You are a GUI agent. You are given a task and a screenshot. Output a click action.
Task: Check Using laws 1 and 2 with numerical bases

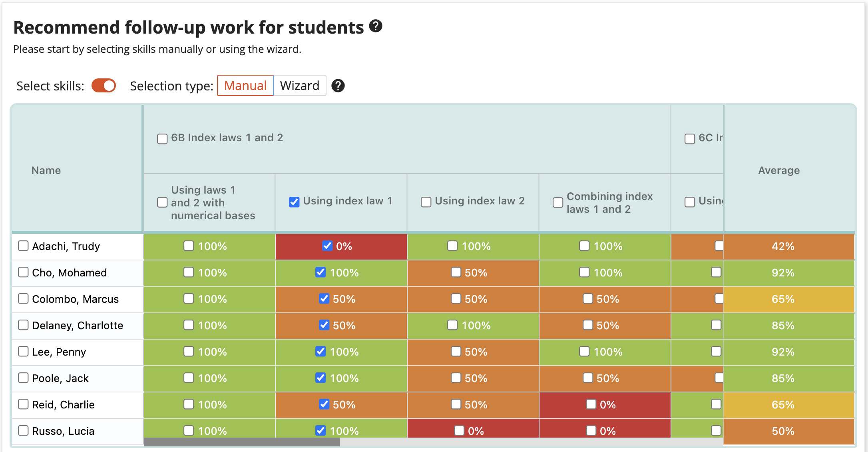162,203
